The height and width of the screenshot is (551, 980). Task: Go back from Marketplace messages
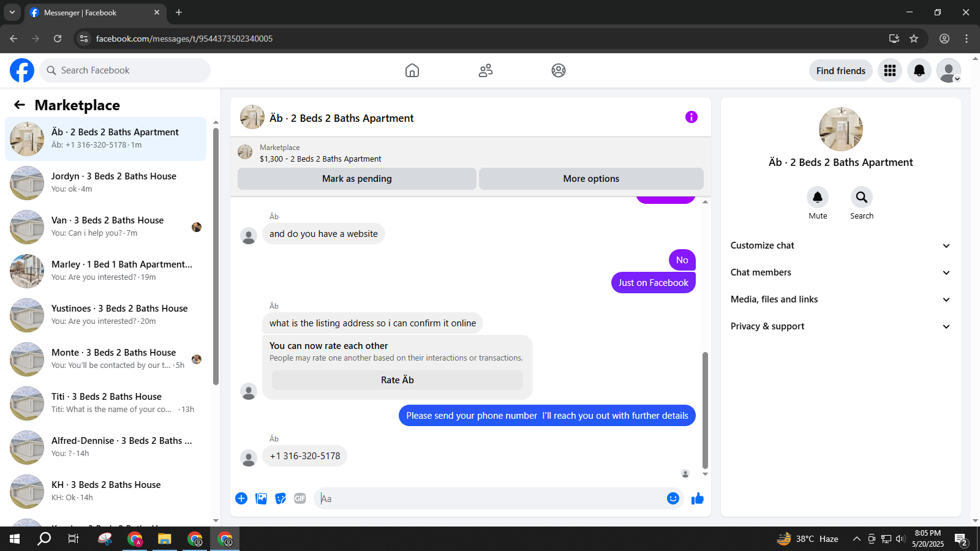click(x=20, y=105)
